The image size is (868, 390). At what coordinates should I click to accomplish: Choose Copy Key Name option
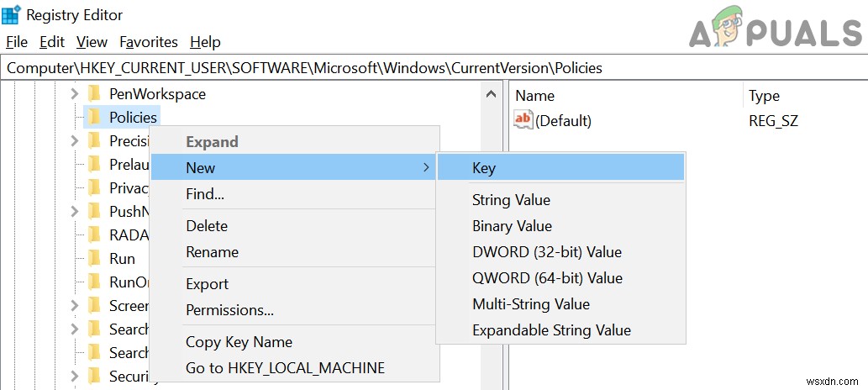pos(239,341)
